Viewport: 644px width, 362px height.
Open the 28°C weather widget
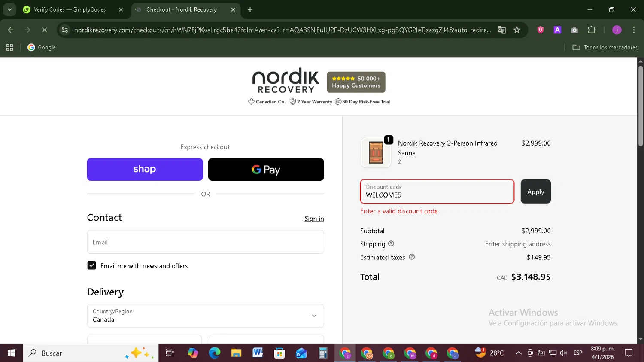tap(489, 353)
